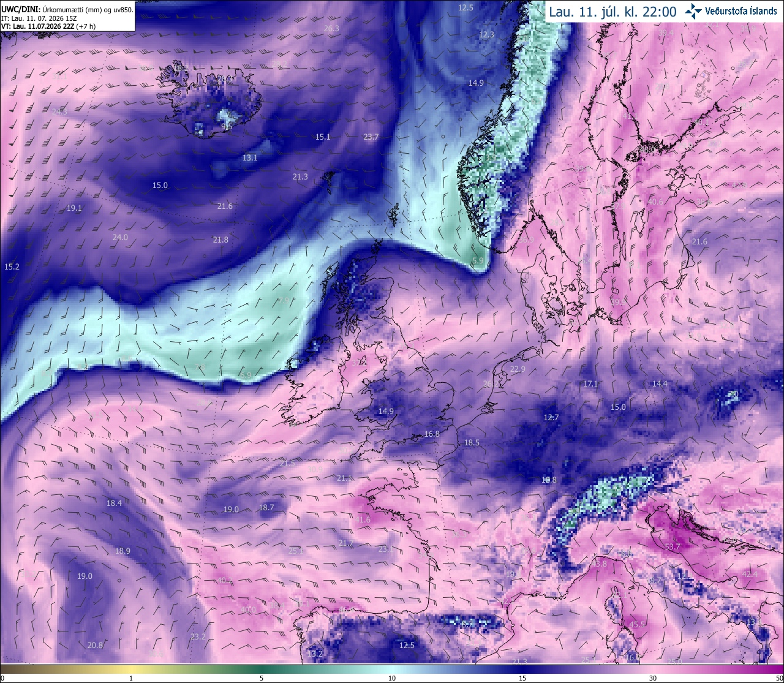The width and height of the screenshot is (784, 683).
Task: Click the yellow area of the scale near 1
Action: [131, 669]
